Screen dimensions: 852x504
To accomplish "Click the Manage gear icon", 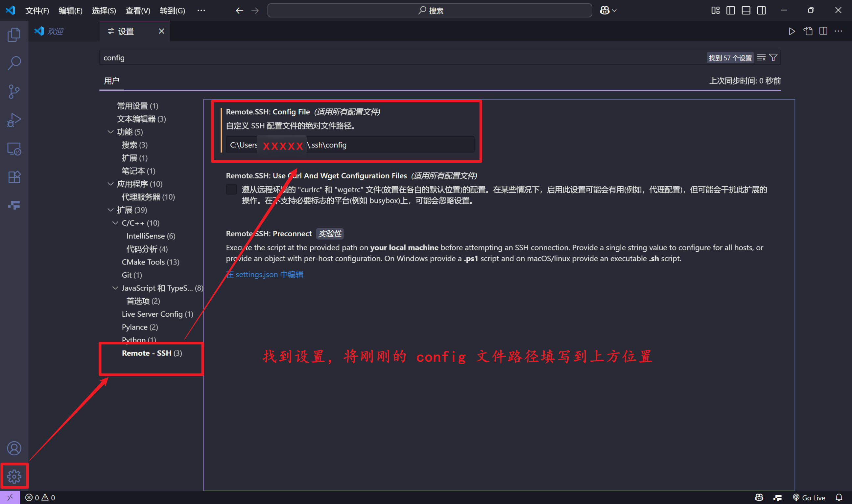I will click(14, 476).
